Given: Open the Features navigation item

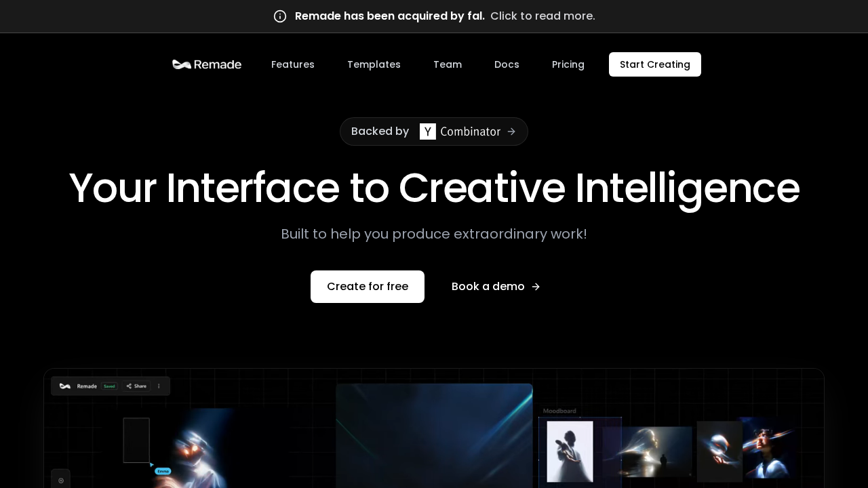Looking at the screenshot, I should coord(292,64).
